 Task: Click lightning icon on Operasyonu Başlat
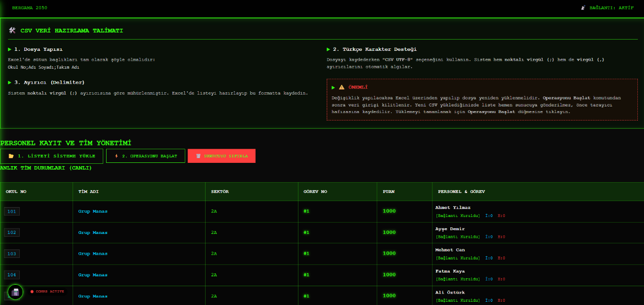(116, 156)
